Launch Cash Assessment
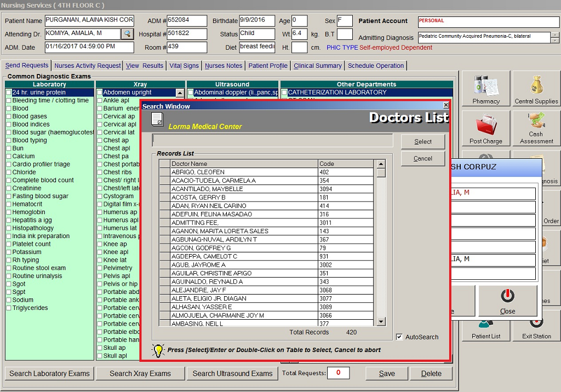This screenshot has height=392, width=561. (536, 128)
